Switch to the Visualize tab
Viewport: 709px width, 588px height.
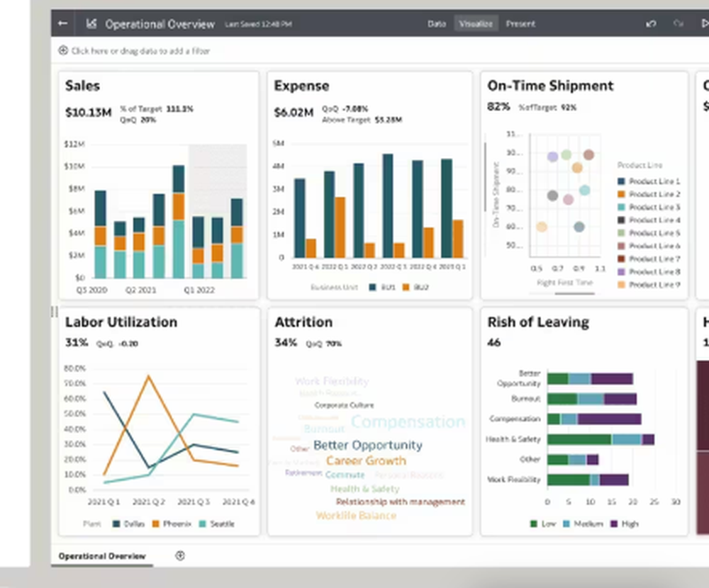[476, 23]
